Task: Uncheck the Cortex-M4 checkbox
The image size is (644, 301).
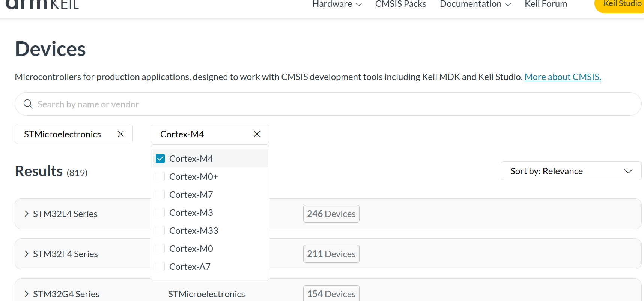Action: pos(160,158)
